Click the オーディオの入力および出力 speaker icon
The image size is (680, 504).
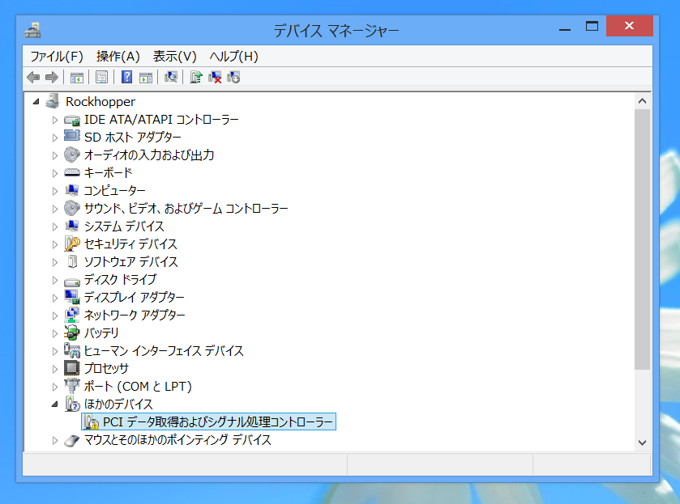click(x=72, y=154)
